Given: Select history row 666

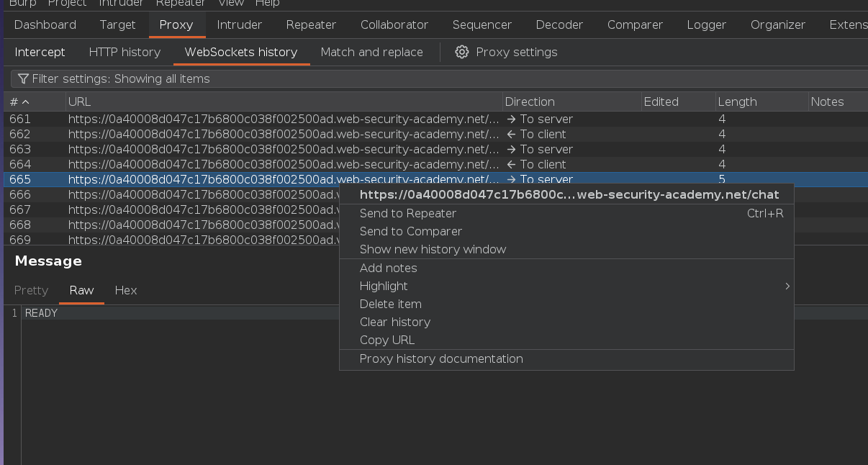Looking at the screenshot, I should (x=171, y=194).
